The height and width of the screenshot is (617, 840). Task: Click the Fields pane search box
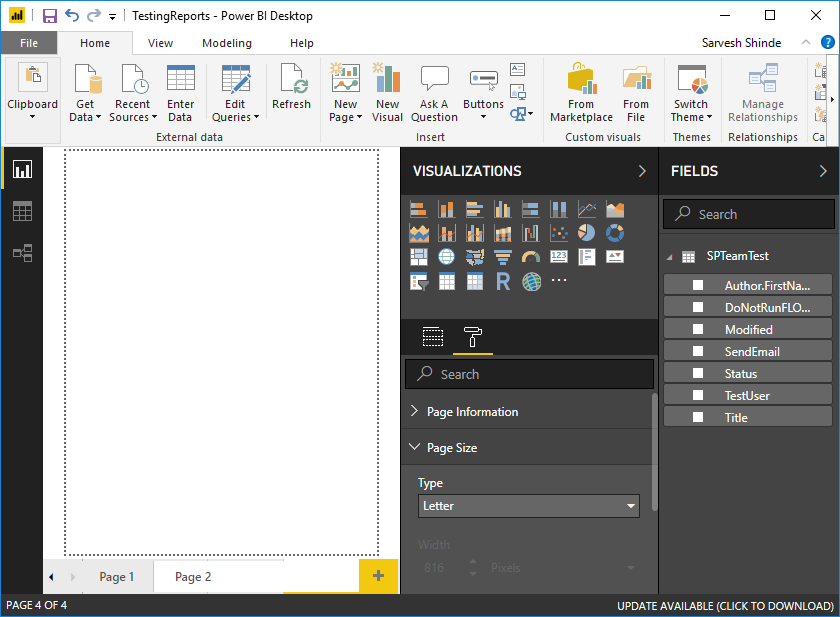749,214
